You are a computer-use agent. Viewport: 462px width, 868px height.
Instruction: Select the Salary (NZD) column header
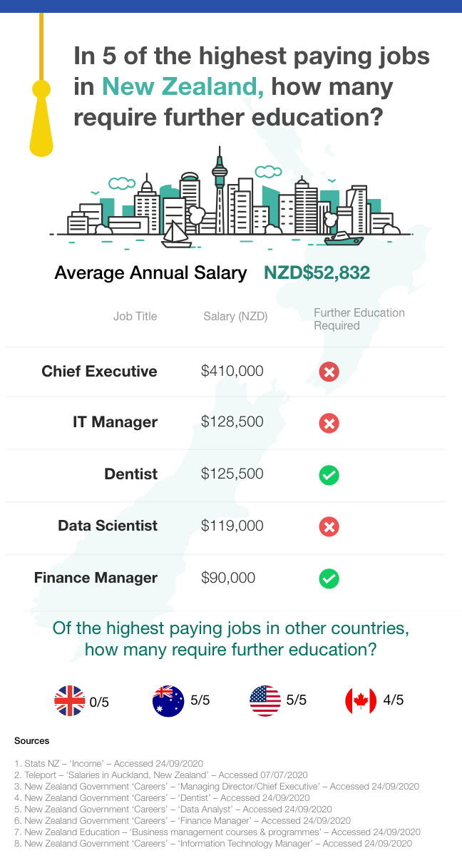pos(235,317)
